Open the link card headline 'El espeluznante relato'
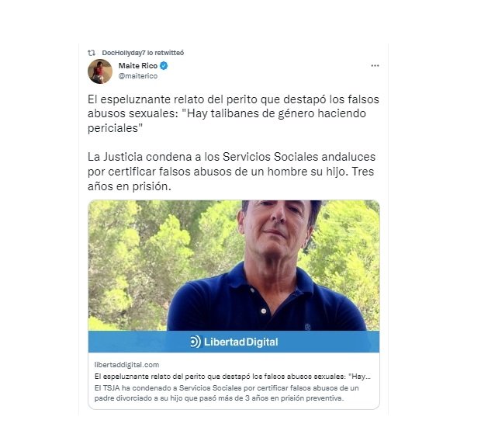The width and height of the screenshot is (481, 448). pyautogui.click(x=233, y=376)
